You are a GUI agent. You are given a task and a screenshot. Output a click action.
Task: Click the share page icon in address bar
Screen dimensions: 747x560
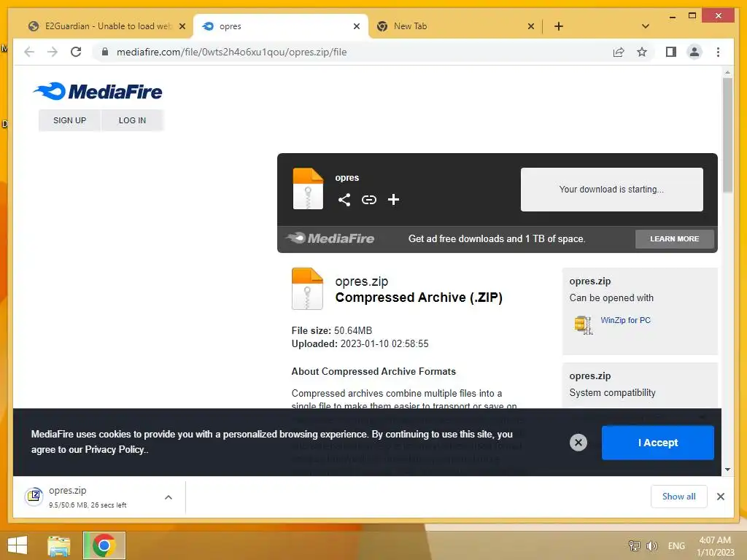click(619, 52)
